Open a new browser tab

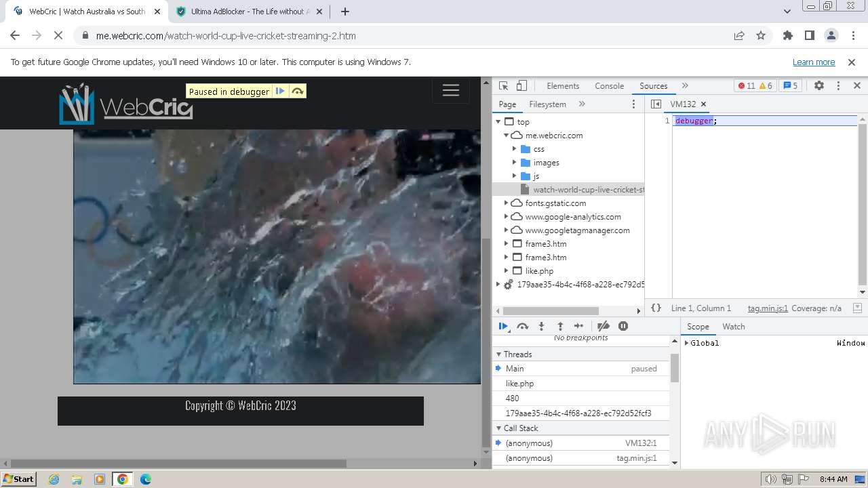(345, 12)
